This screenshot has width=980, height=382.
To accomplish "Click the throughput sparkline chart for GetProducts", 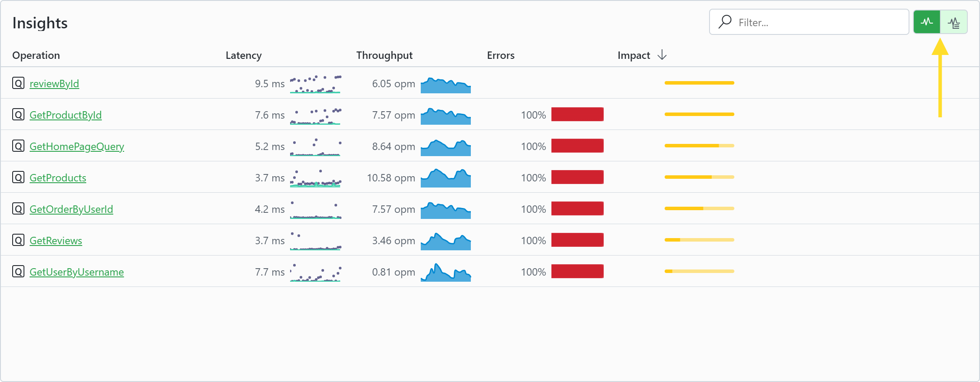I will [x=446, y=178].
